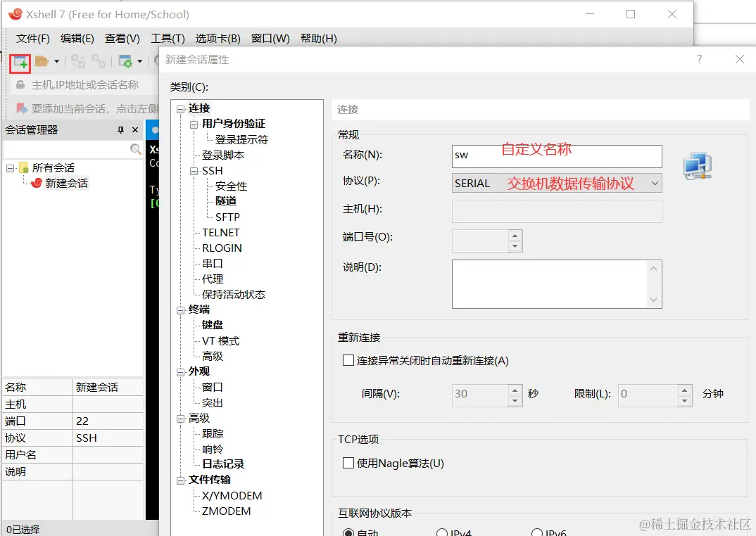Screen dimensions: 756x536
Task: Open the 帮助(H) menu
Action: coord(319,39)
